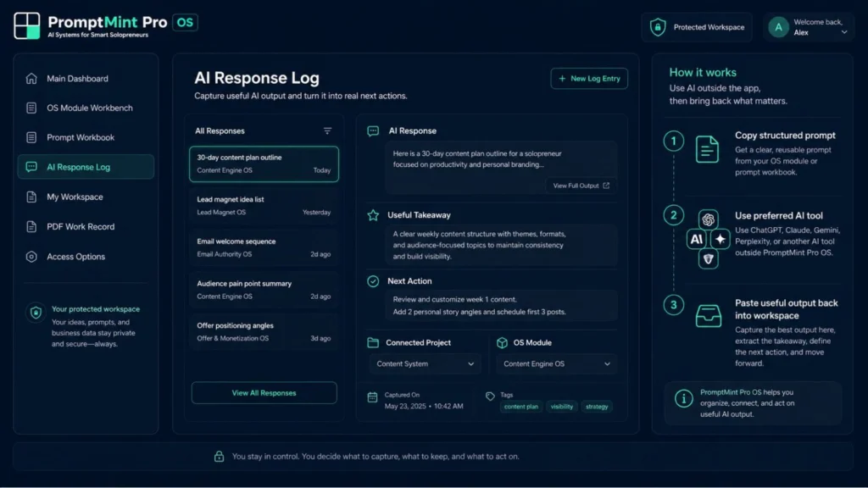Click the PDF Work Record icon
The width and height of the screenshot is (868, 488).
click(x=31, y=226)
